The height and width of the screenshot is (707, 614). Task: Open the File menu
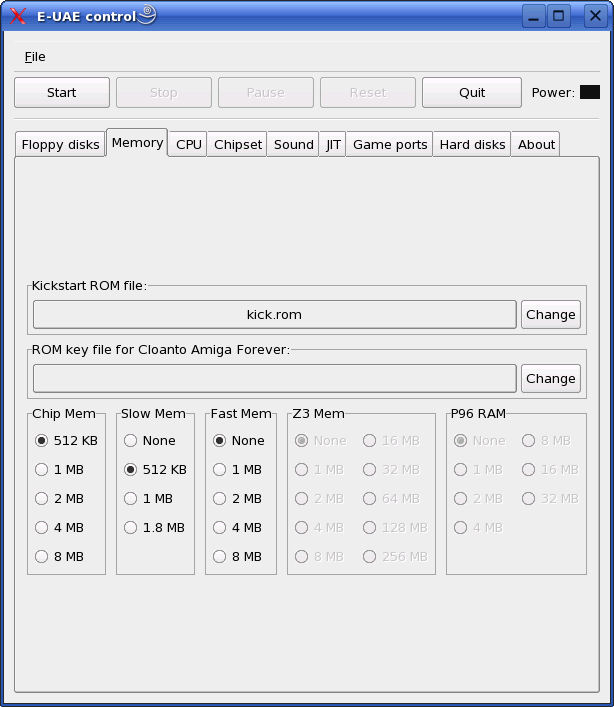[x=35, y=57]
